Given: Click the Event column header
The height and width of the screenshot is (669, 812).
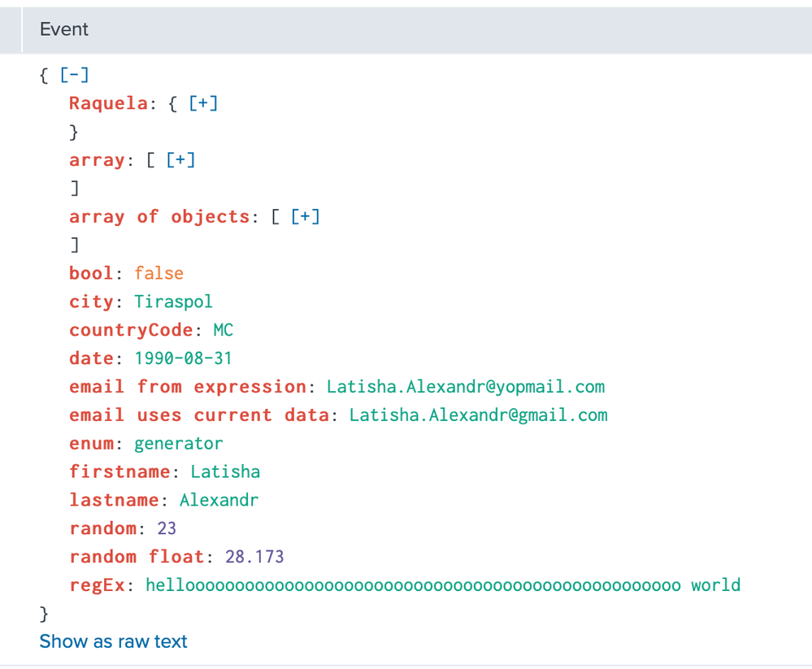Looking at the screenshot, I should (x=64, y=29).
